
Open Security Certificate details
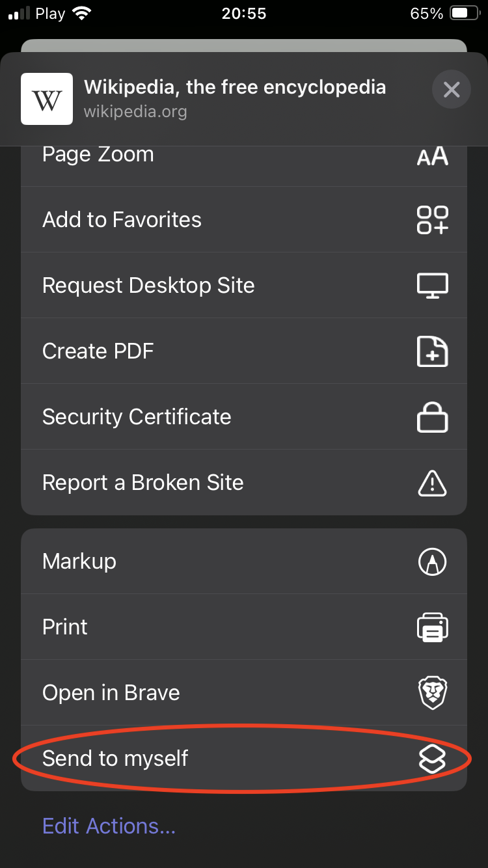click(137, 417)
